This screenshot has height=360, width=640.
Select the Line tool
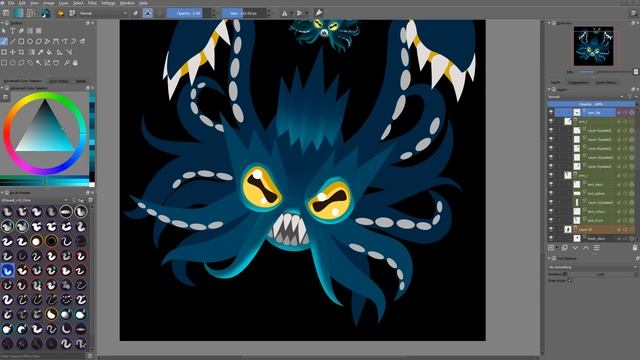(x=13, y=41)
